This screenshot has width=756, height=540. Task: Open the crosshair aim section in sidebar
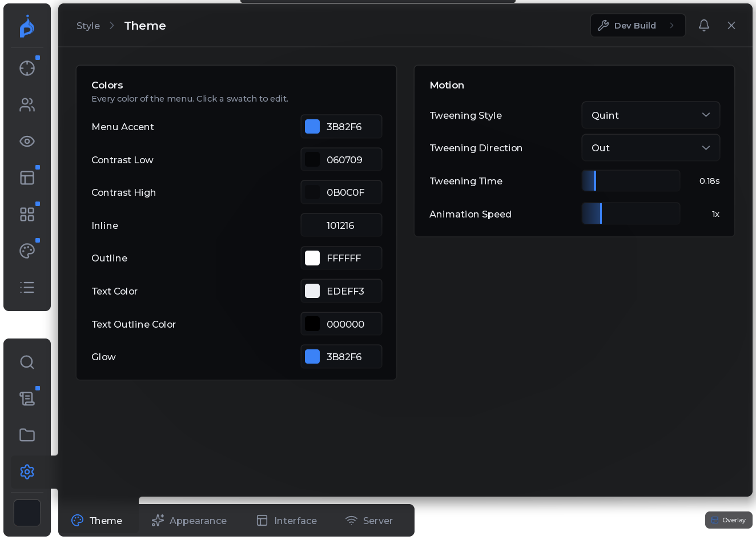pos(27,68)
